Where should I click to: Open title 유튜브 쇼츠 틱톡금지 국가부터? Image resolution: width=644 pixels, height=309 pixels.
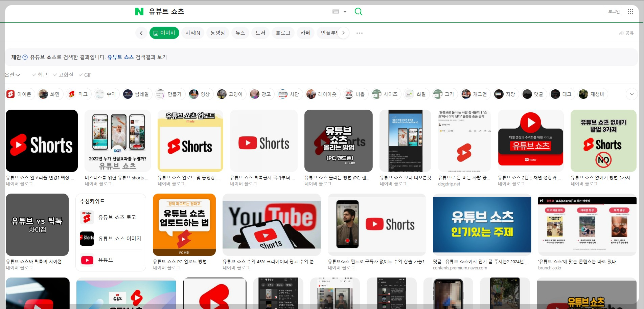pyautogui.click(x=262, y=178)
